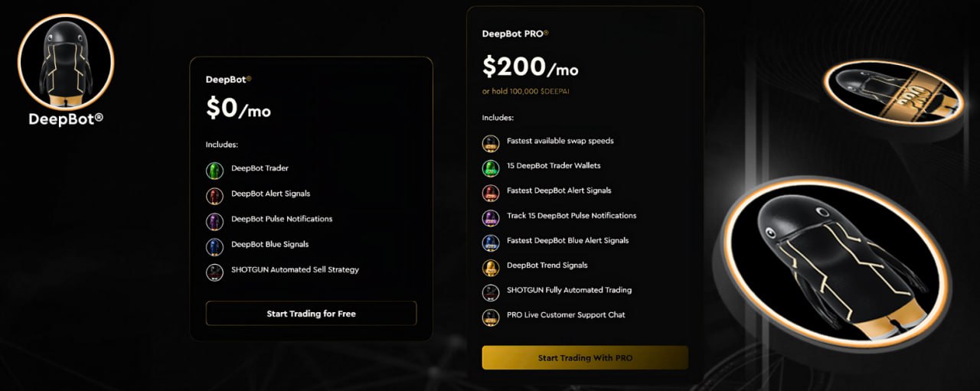Click the Fastest DeepBot Blue Alert icon
Screen dimensions: 980x391
[x=491, y=243]
